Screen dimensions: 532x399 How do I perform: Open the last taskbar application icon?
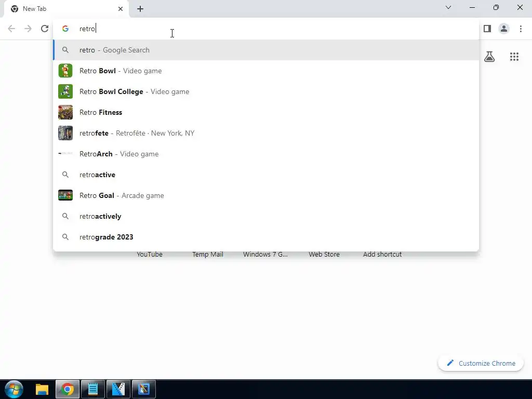143,389
